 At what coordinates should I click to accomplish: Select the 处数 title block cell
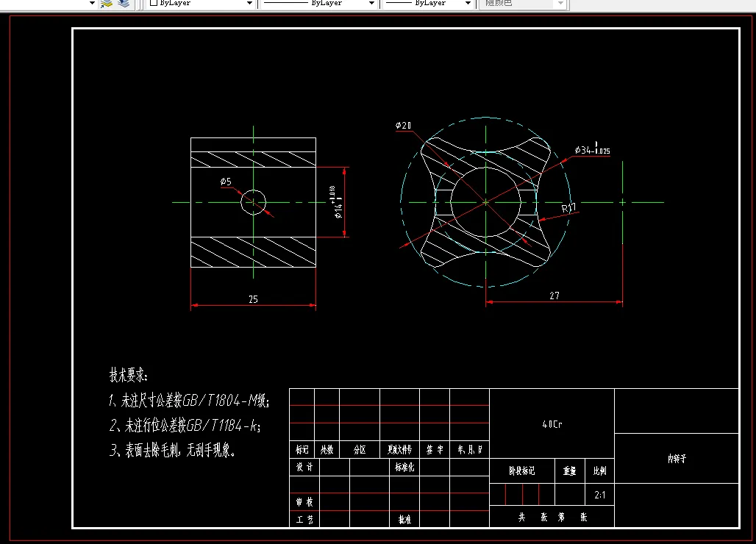point(327,450)
